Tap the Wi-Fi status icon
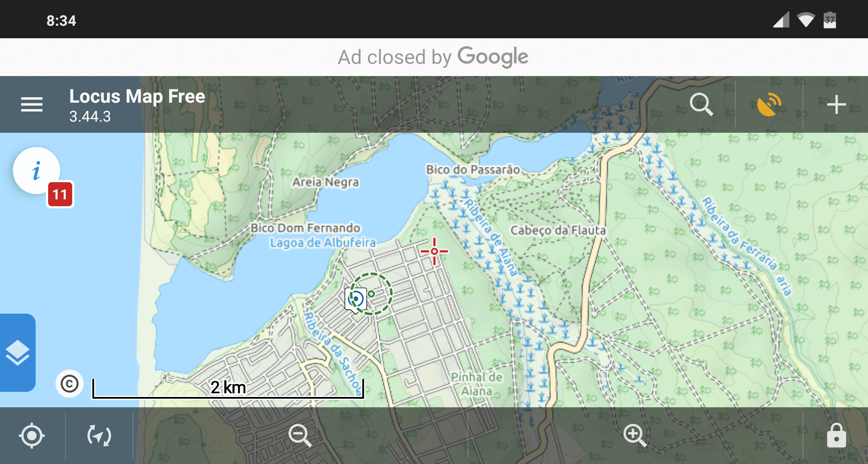The width and height of the screenshot is (868, 464). (806, 20)
